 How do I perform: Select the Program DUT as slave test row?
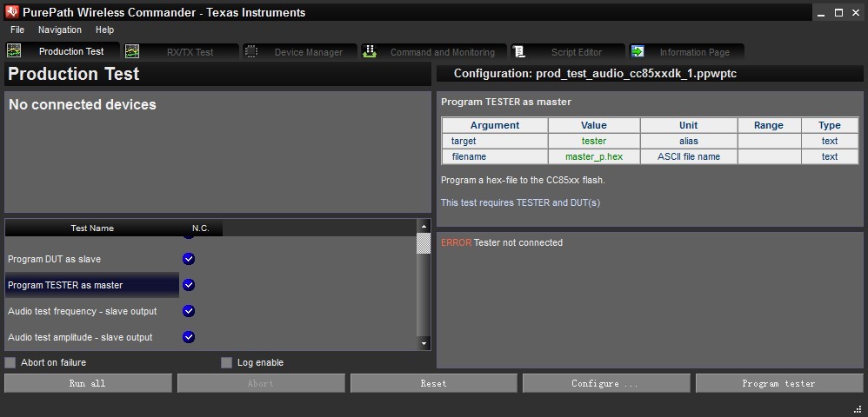[92, 259]
